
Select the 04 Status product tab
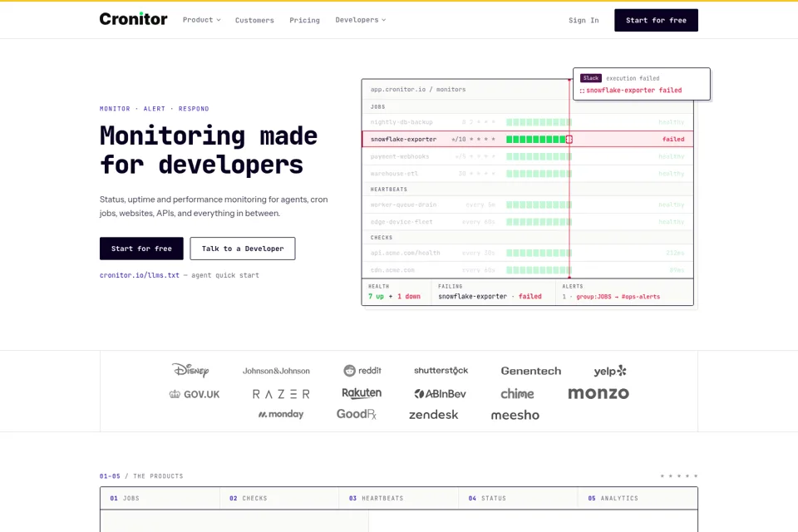point(519,499)
